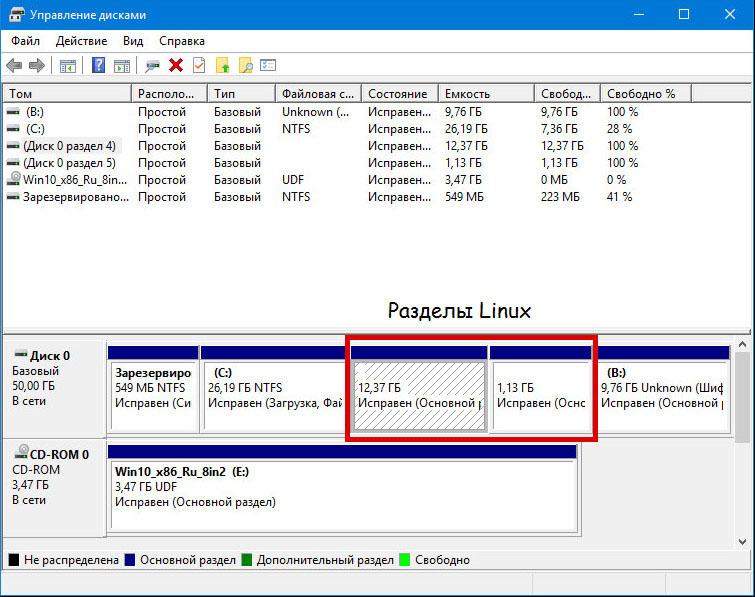This screenshot has height=597, width=755.
Task: Click the green Дополнительный раздел legend swatch
Action: pyautogui.click(x=247, y=559)
